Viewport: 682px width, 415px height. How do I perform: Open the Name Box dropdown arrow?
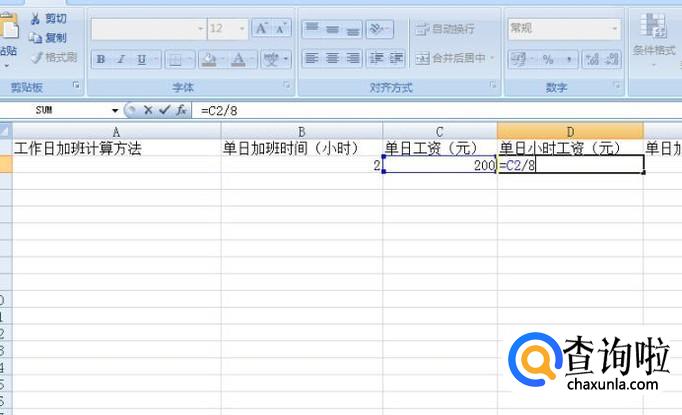115,110
